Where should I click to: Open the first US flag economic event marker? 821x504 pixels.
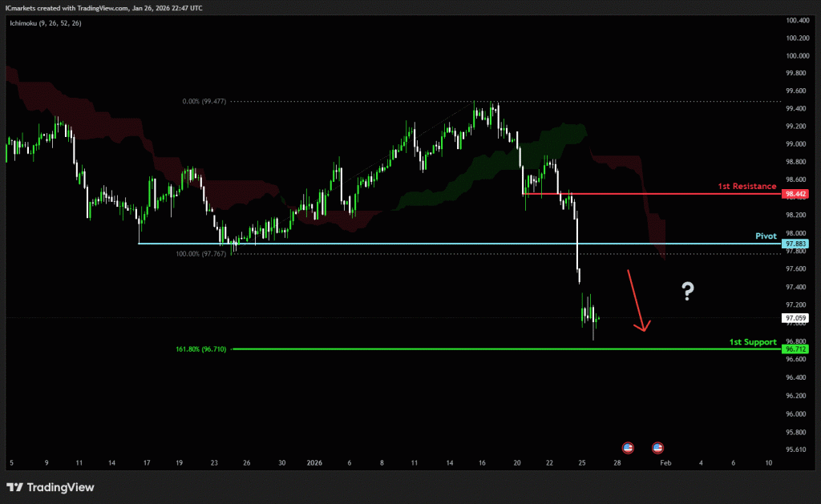click(628, 447)
